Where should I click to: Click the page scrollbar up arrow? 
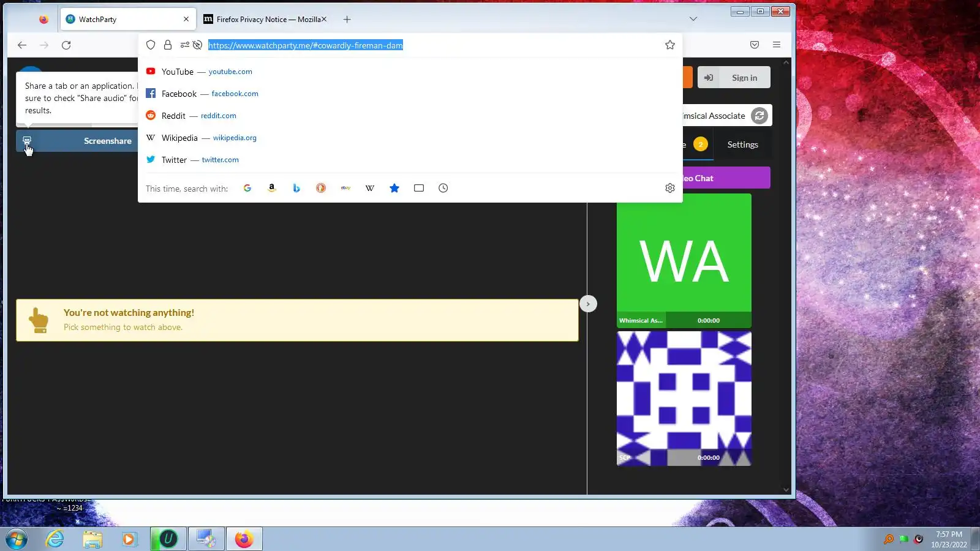click(x=786, y=62)
